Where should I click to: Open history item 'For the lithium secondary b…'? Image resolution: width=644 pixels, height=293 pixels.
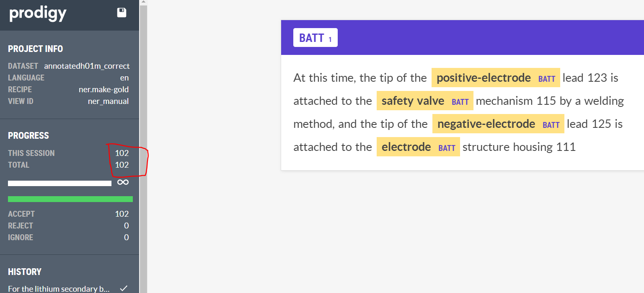tap(59, 289)
